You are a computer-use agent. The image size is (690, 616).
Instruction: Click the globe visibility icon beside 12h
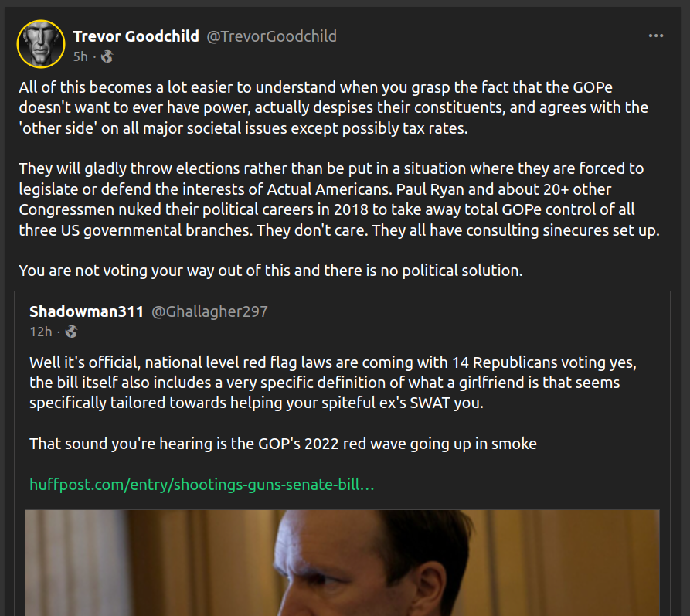tap(71, 332)
